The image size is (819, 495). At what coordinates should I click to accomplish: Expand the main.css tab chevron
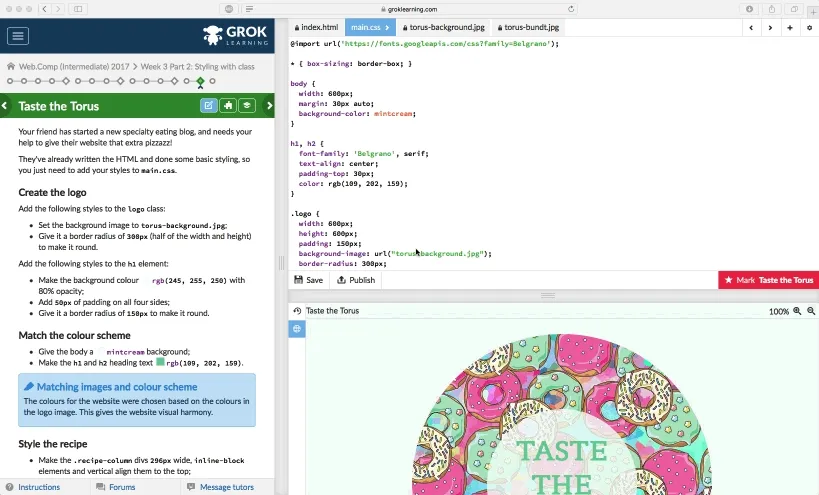click(387, 27)
